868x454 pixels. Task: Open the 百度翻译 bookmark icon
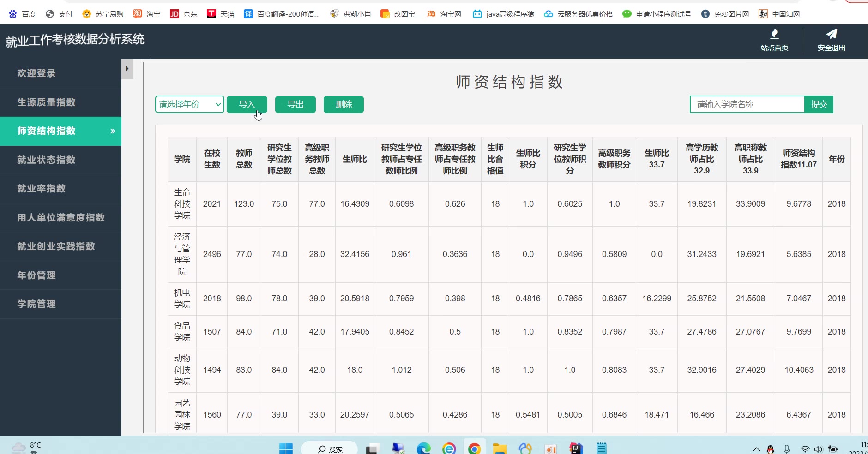(248, 14)
